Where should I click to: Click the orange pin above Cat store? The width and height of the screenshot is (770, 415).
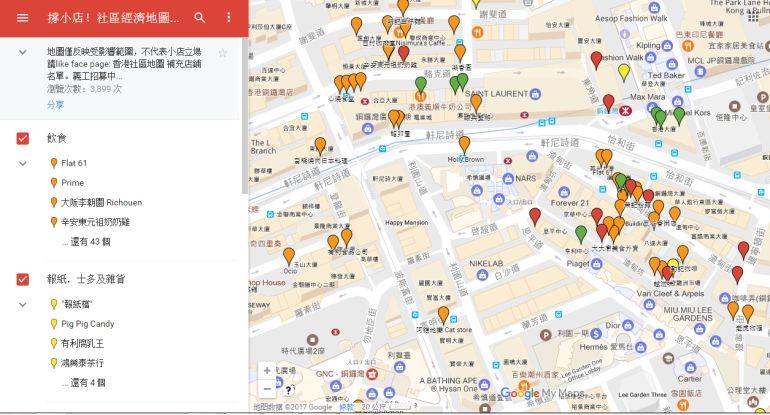click(443, 314)
